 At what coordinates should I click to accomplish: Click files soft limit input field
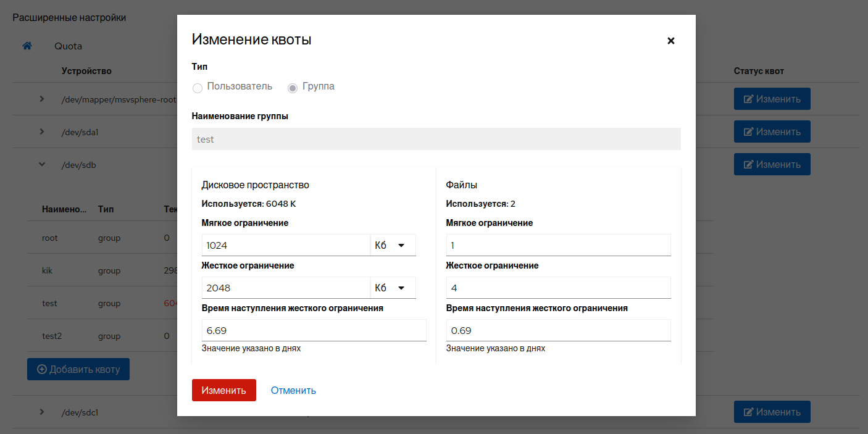pos(558,245)
